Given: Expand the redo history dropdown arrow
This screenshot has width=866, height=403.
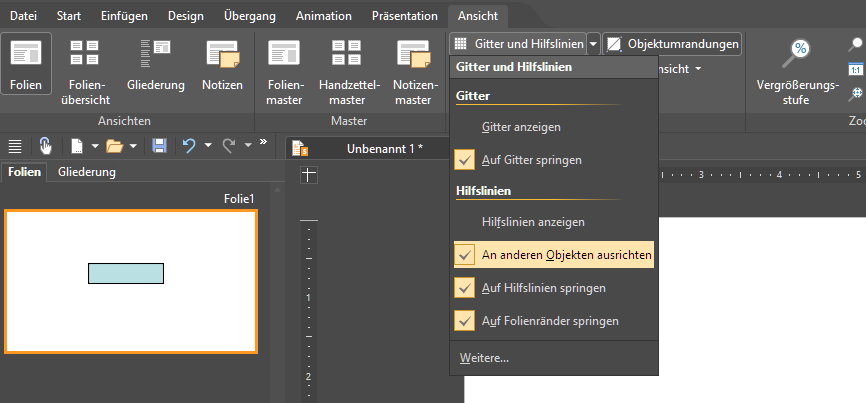Looking at the screenshot, I should pyautogui.click(x=248, y=146).
